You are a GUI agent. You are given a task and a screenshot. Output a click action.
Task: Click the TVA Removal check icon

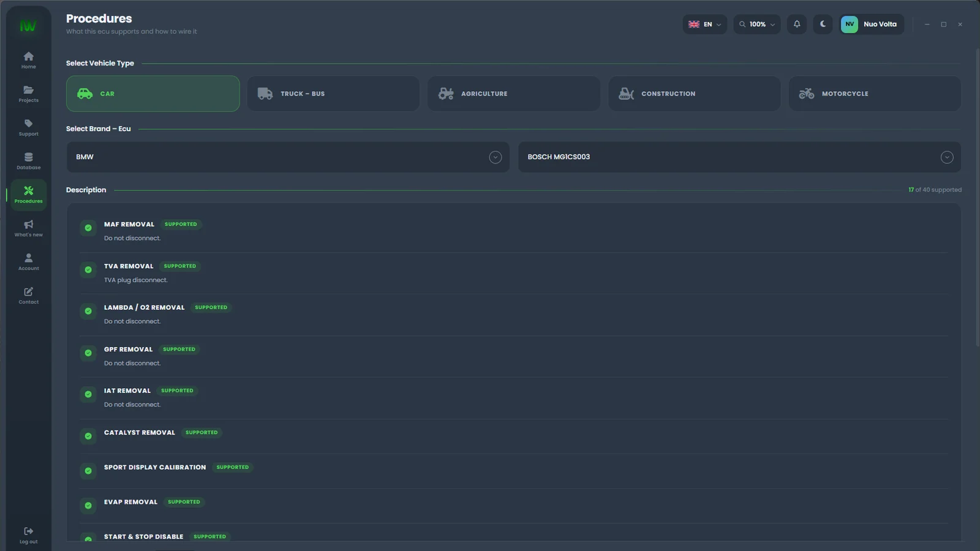click(88, 269)
